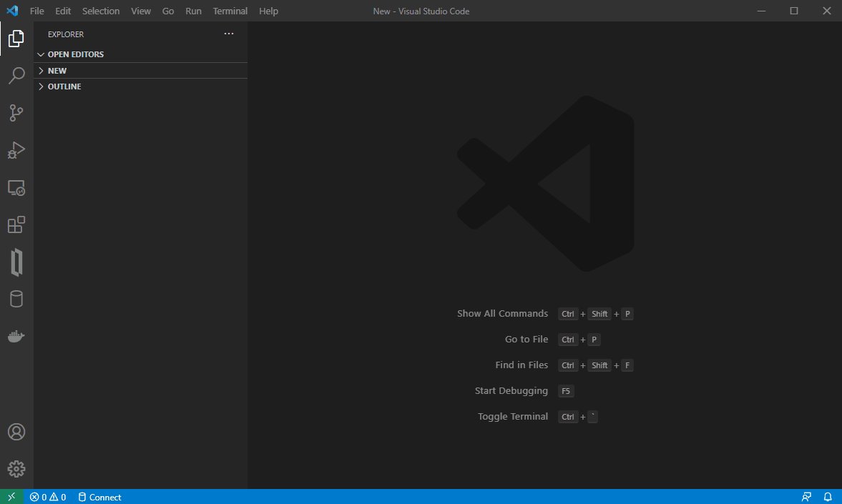Open the remote window indicator
Image resolution: width=842 pixels, height=504 pixels.
point(11,497)
